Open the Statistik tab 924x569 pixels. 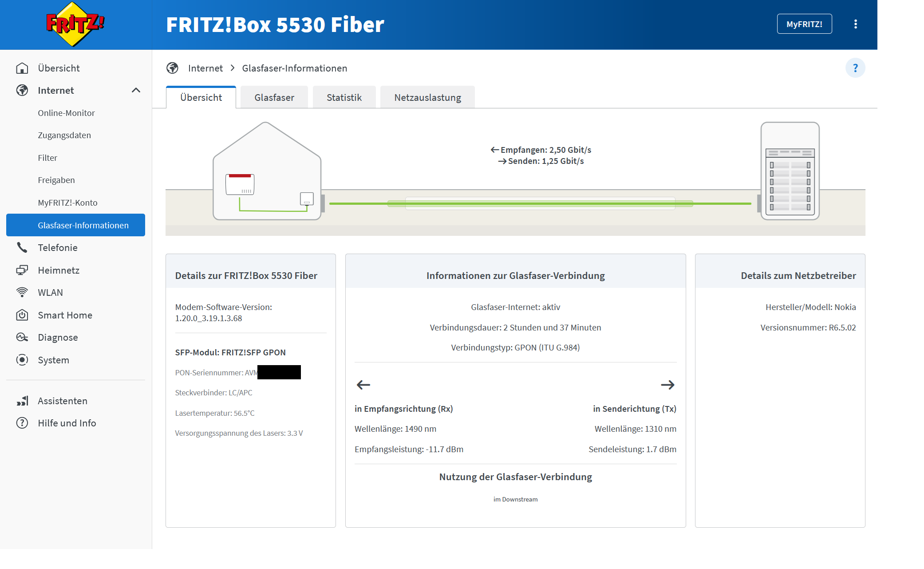[x=344, y=97]
